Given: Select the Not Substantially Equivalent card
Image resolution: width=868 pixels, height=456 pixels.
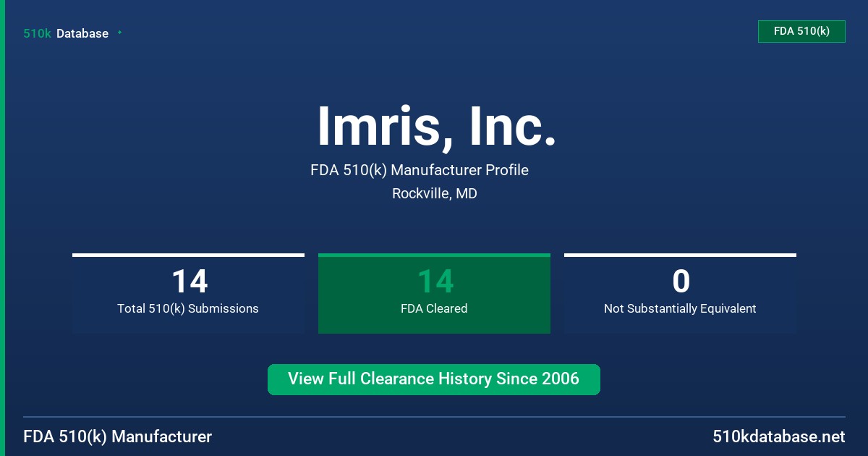Looking at the screenshot, I should point(680,293).
